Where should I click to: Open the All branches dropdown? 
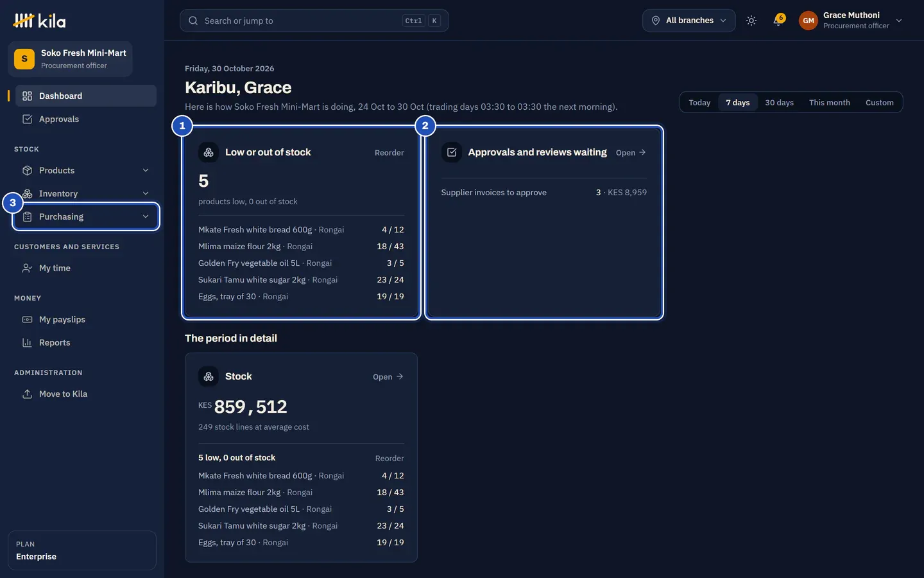pyautogui.click(x=689, y=21)
